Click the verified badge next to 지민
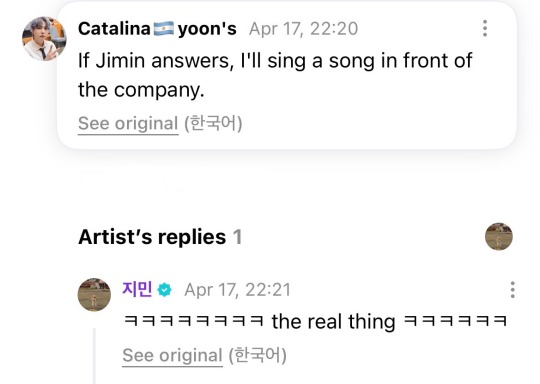The width and height of the screenshot is (540, 384). coord(165,290)
